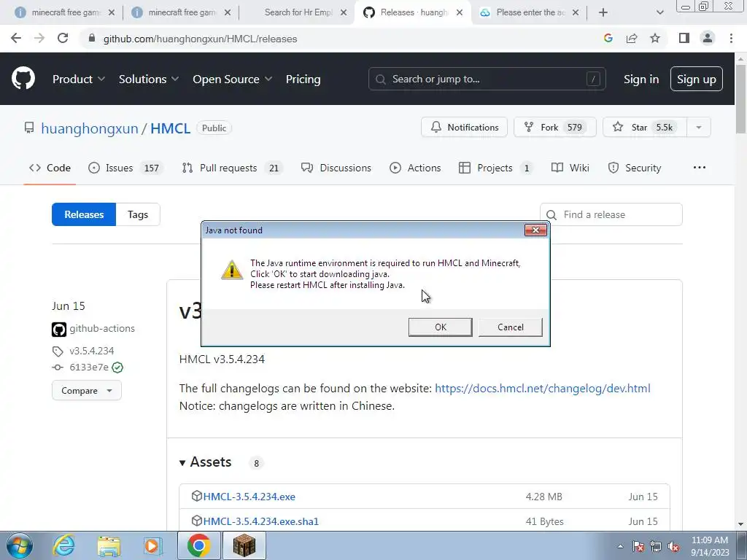Click the Find a release search box
The height and width of the screenshot is (560, 747).
click(611, 214)
